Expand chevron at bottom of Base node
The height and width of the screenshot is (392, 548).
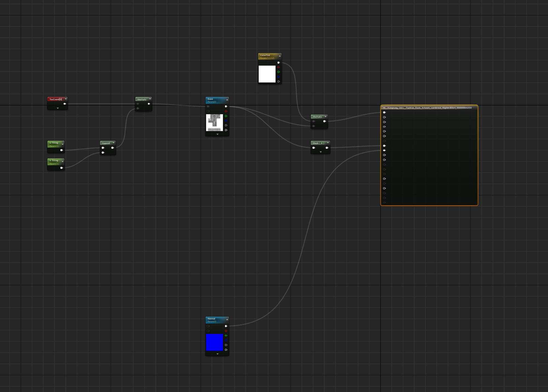[x=218, y=134]
